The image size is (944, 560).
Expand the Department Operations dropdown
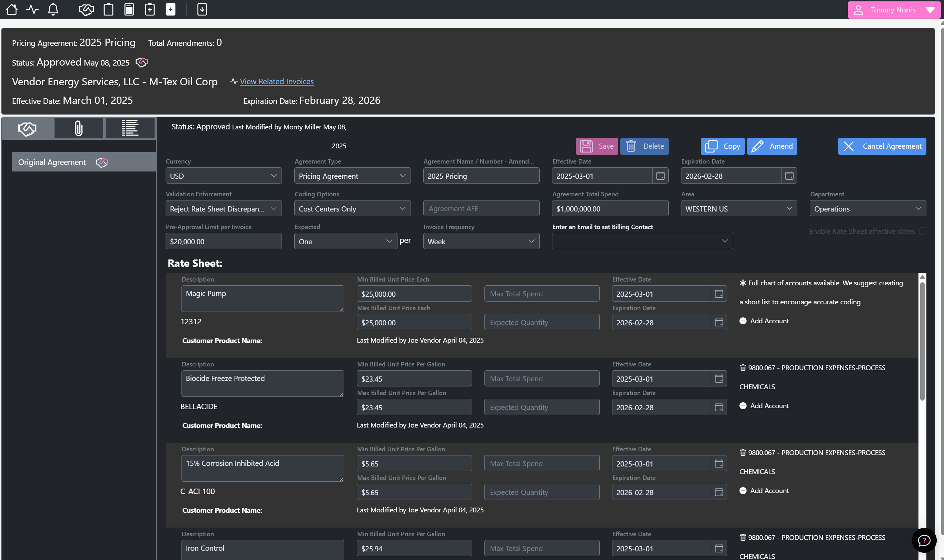(867, 209)
